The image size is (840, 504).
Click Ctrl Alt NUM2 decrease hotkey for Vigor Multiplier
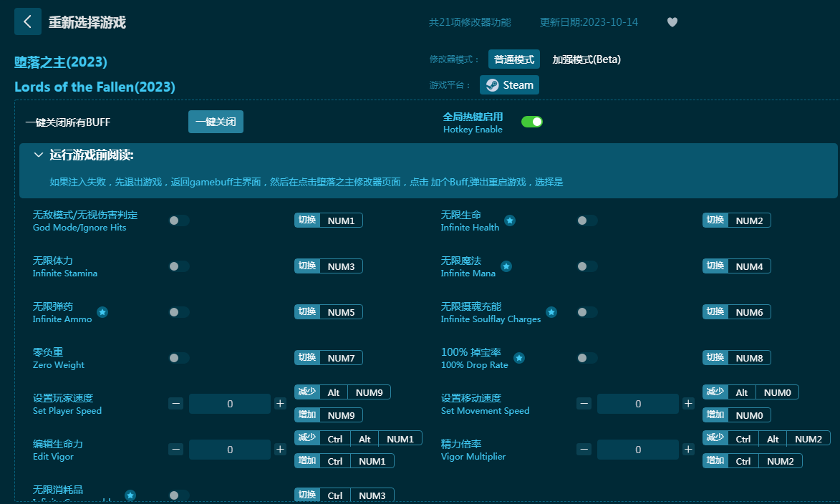point(767,439)
